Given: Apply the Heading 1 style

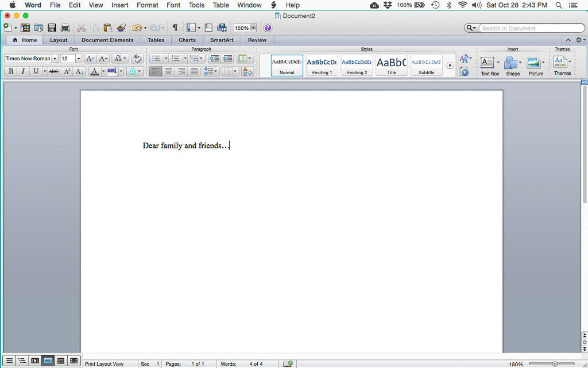Looking at the screenshot, I should pyautogui.click(x=321, y=64).
